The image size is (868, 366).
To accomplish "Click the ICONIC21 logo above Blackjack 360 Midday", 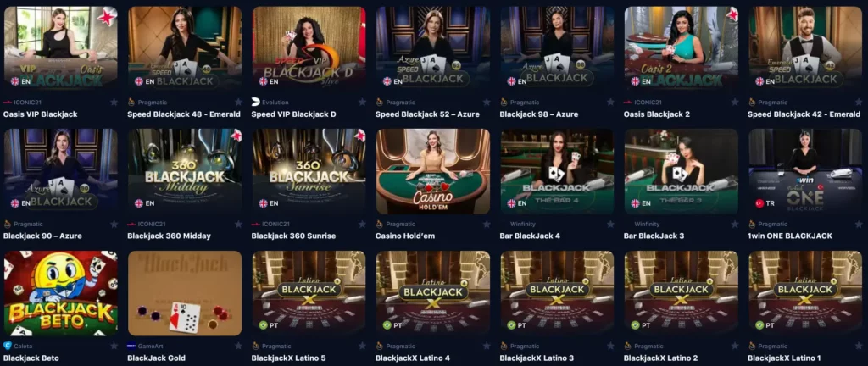I will click(x=131, y=224).
